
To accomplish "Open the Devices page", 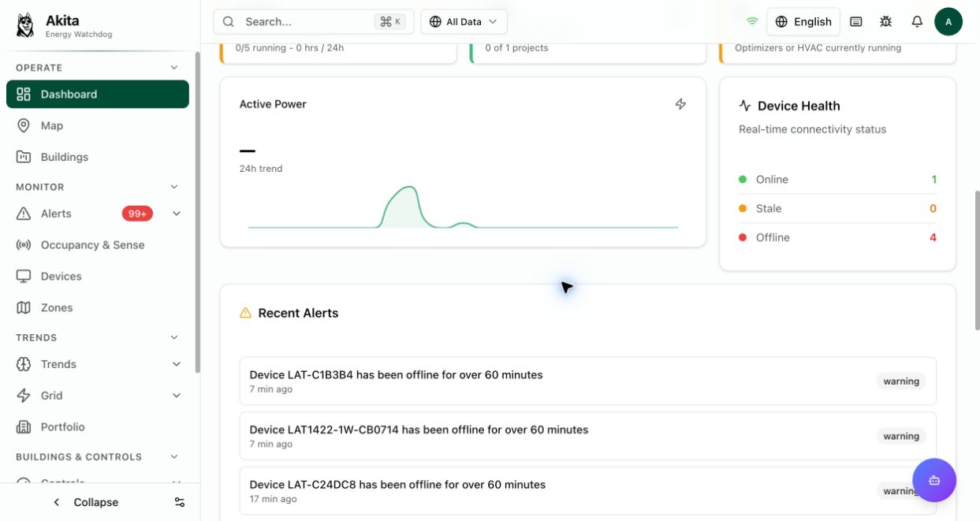I will 98,277.
